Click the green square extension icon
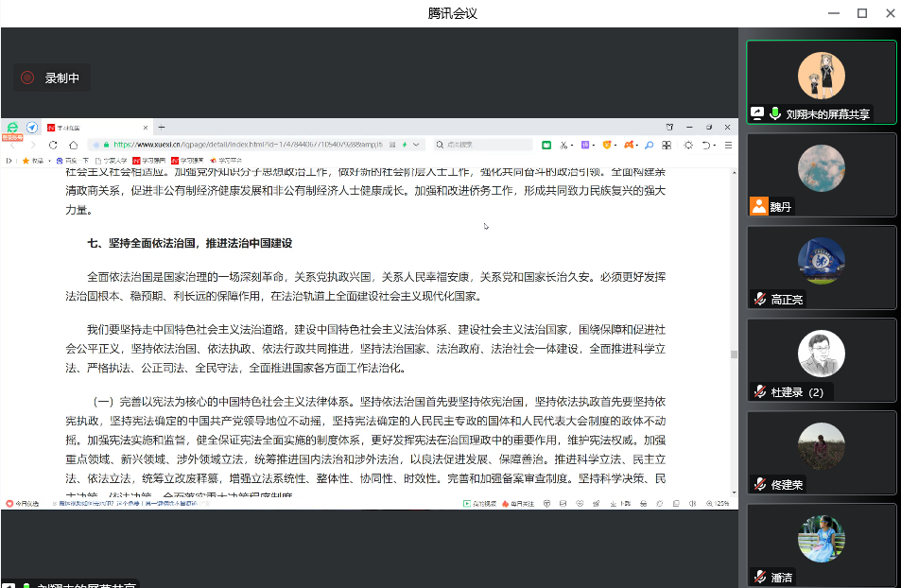This screenshot has height=588, width=901. (x=546, y=146)
